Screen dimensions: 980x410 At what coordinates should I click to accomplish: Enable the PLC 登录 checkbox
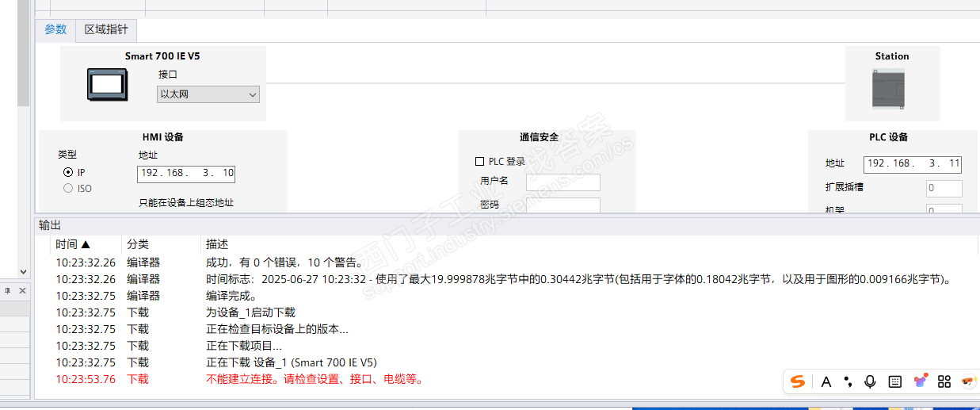(479, 161)
